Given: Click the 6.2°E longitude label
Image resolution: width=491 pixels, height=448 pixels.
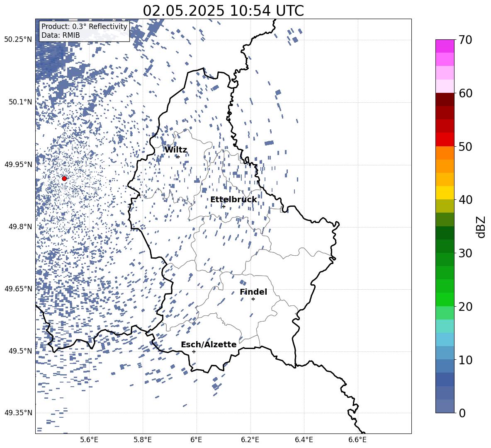Looking at the screenshot, I should tap(250, 440).
